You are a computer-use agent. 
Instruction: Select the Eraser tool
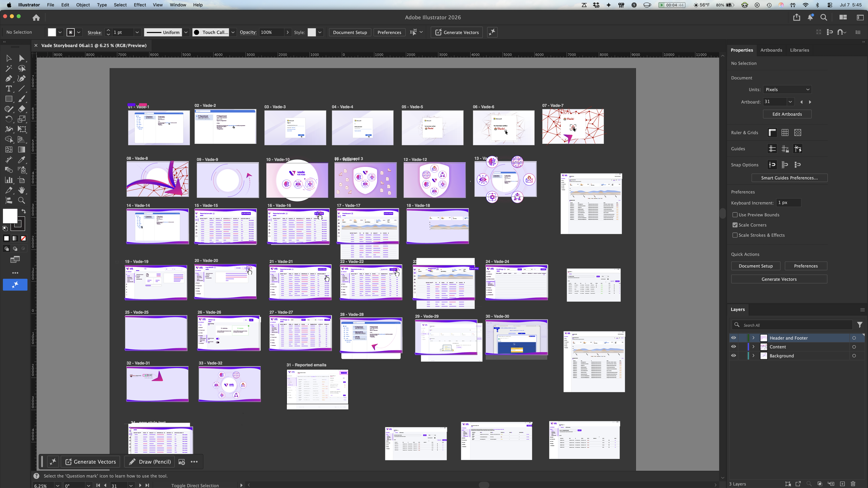(x=22, y=109)
